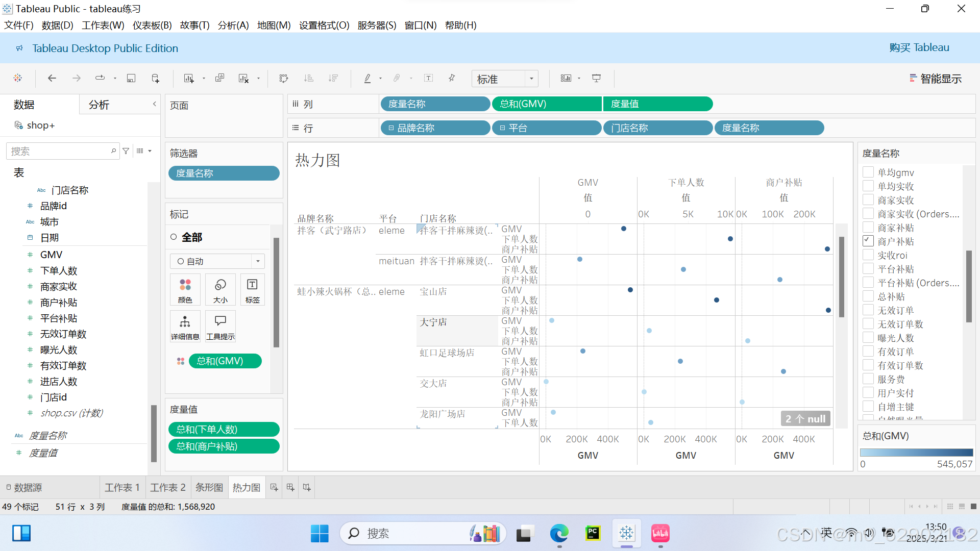Click the Presentation mode icon
The width and height of the screenshot is (980, 551).
tap(596, 78)
